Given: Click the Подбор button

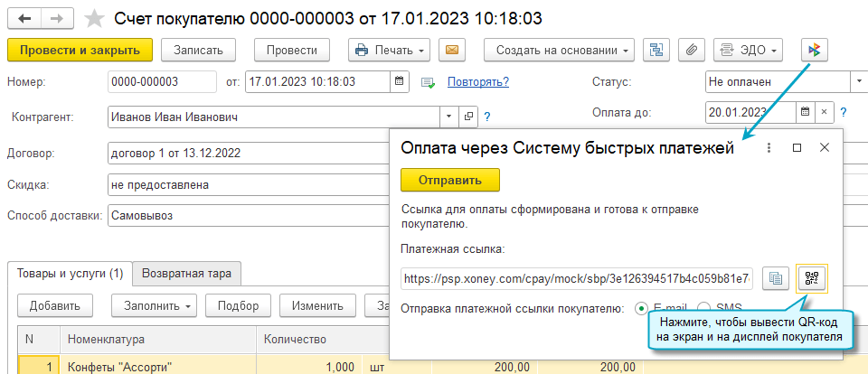Looking at the screenshot, I should coord(238,305).
